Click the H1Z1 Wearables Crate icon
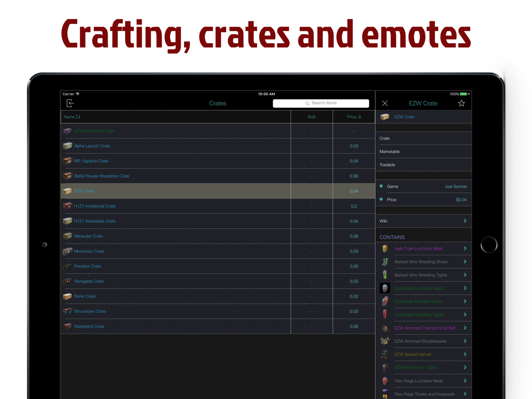Screen dimensions: 532x399 click(68, 221)
